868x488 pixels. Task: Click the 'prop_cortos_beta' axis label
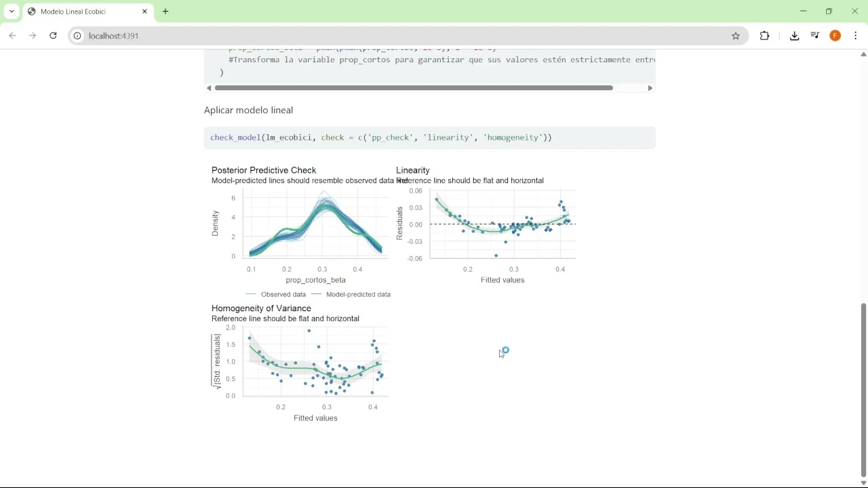coord(316,280)
